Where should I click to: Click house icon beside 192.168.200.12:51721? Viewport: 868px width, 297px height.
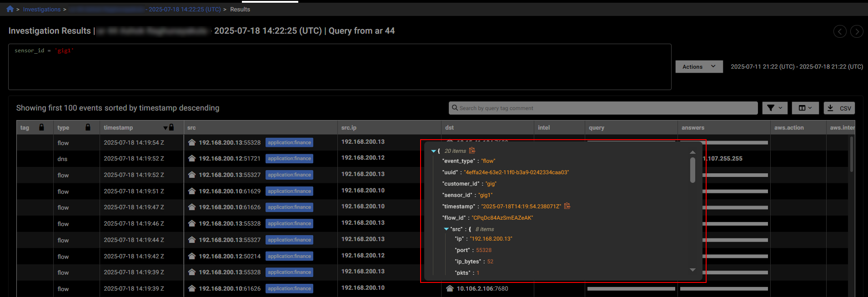[x=192, y=158]
